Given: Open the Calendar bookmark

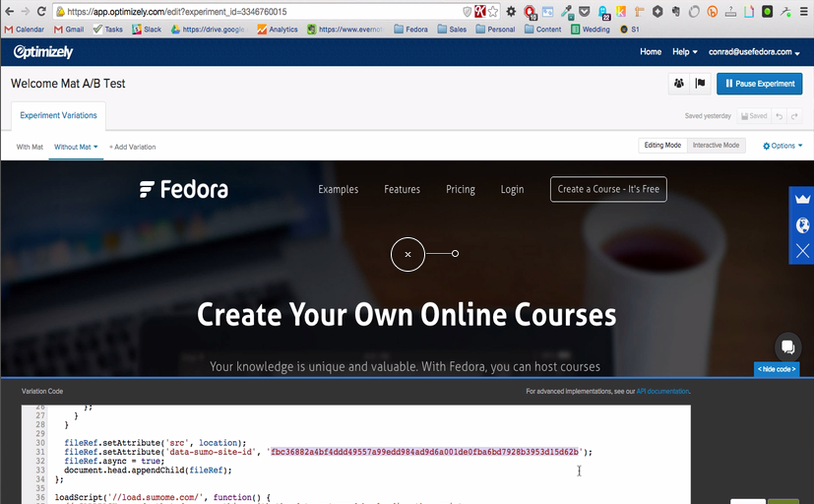Looking at the screenshot, I should 25,30.
